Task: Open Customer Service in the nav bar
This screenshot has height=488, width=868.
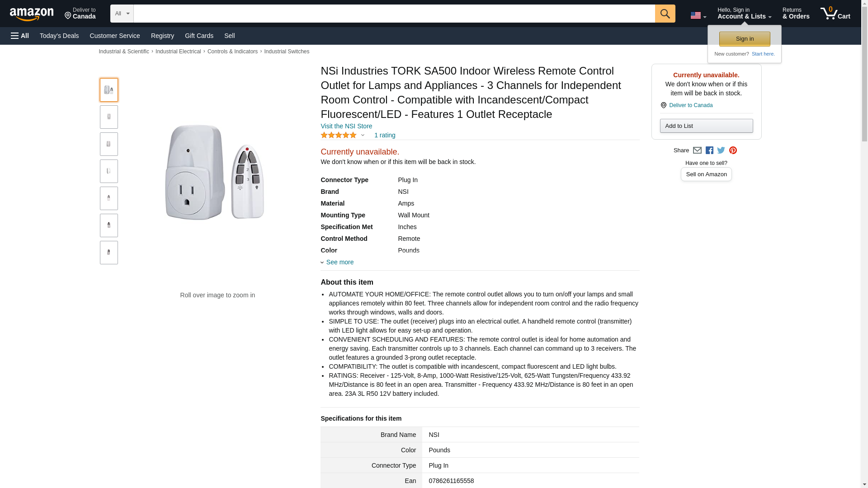Action: (115, 36)
